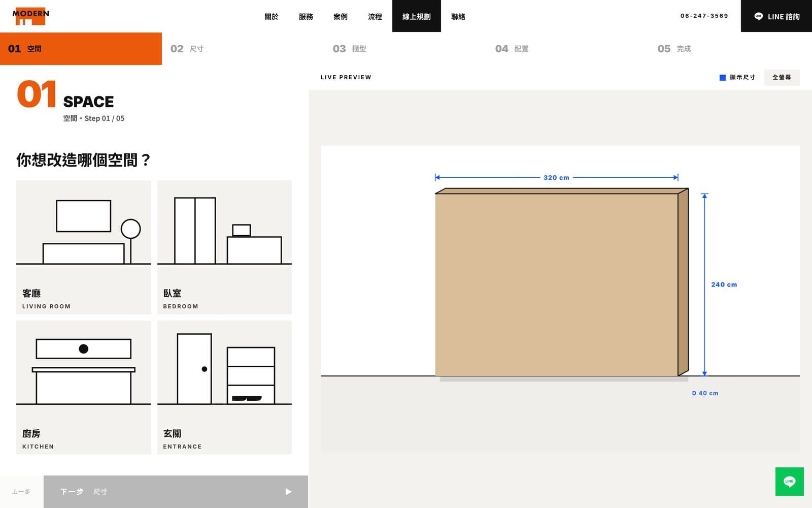The image size is (812, 508).
Task: Open the floating green LINE chat icon
Action: [789, 482]
